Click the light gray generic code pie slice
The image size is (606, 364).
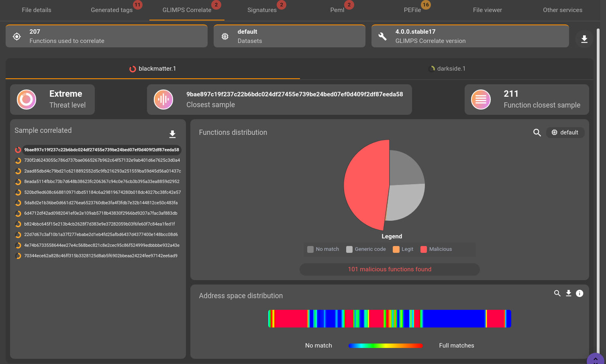(x=405, y=201)
